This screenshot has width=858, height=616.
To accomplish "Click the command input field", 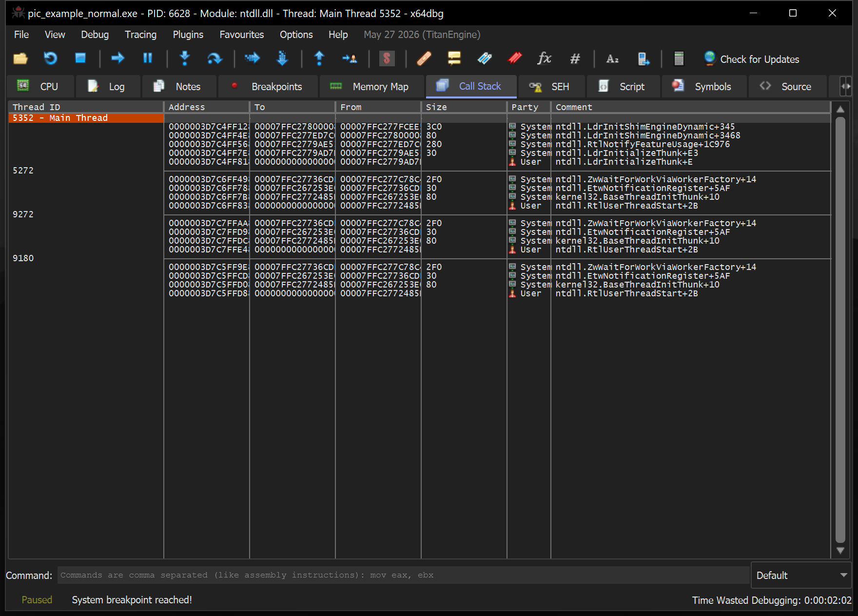I will point(403,575).
